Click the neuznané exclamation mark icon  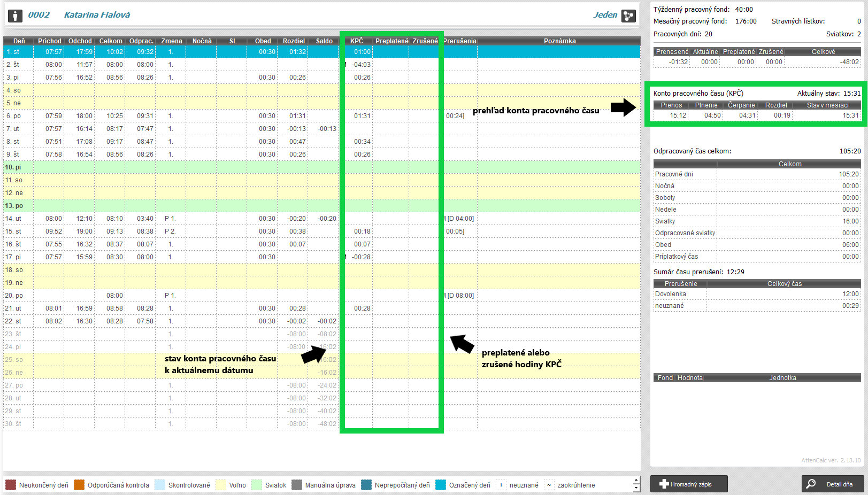click(501, 485)
